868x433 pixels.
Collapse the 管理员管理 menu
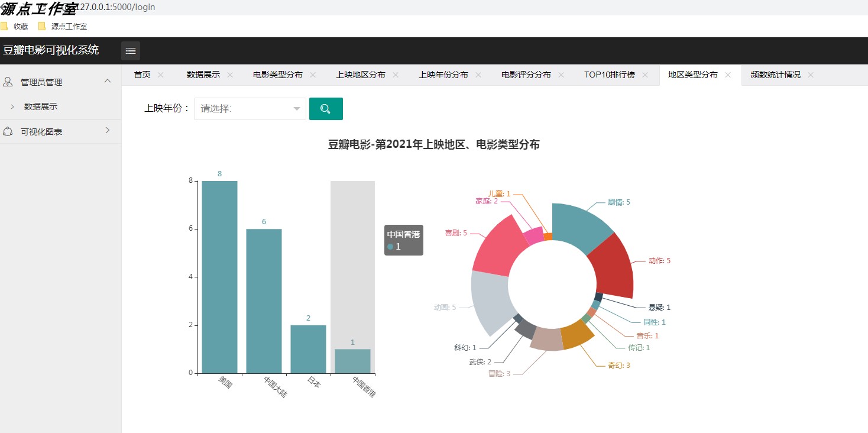108,81
